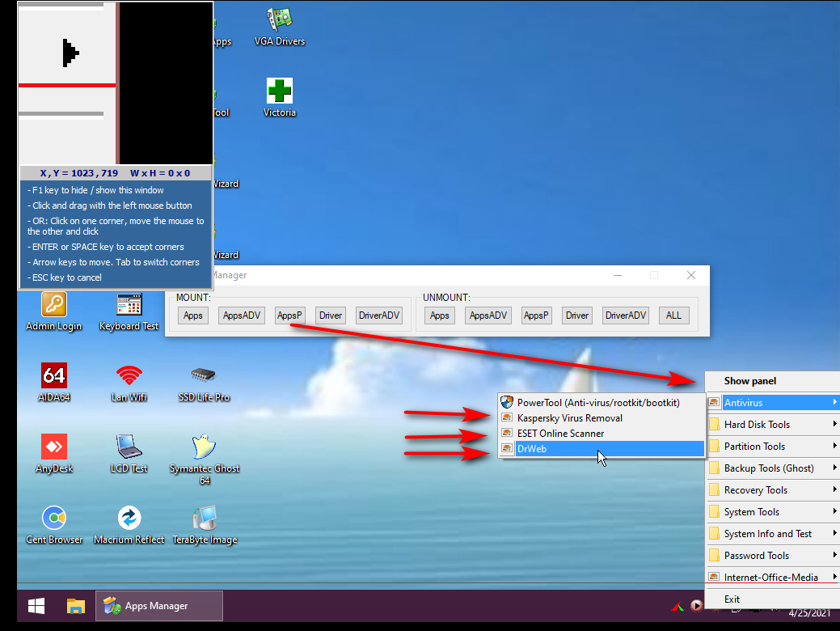Click the Driver button under UNMOUNT

[577, 315]
